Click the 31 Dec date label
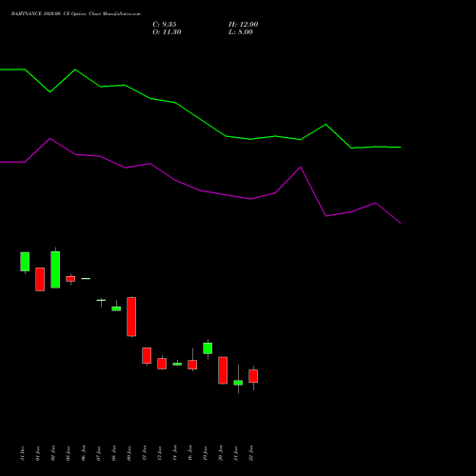 coord(22,453)
